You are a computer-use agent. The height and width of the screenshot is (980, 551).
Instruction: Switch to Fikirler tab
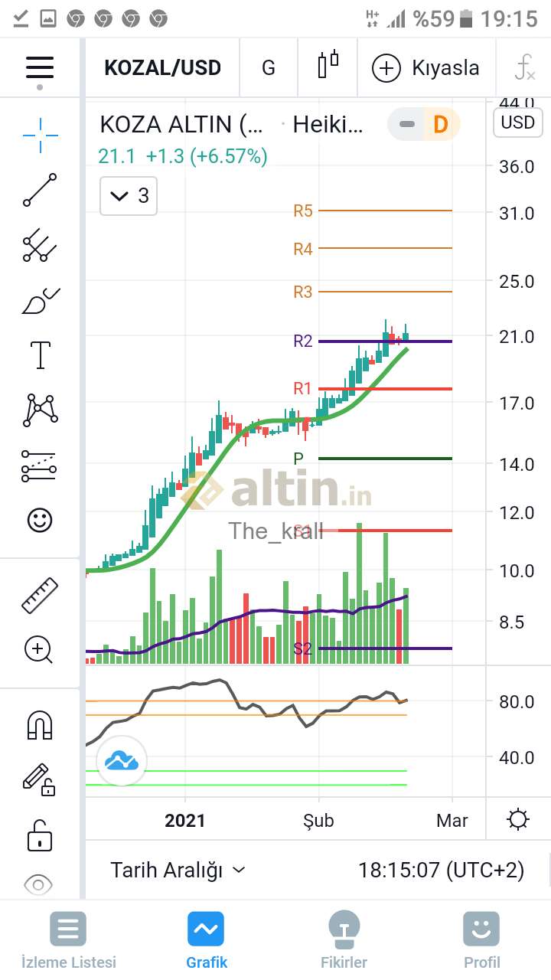(344, 940)
